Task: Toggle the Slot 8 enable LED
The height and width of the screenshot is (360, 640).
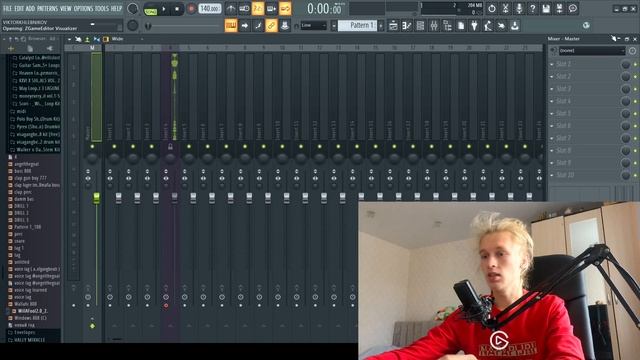Action: coord(635,151)
